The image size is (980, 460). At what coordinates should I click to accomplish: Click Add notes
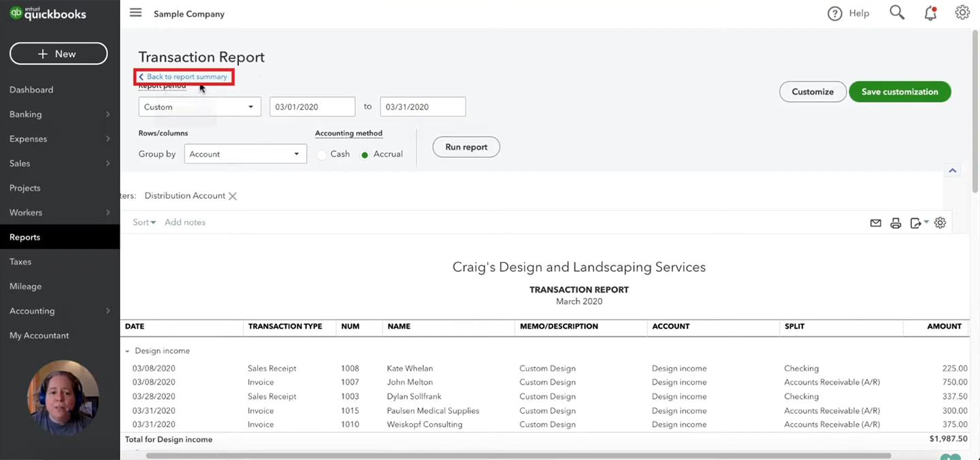[x=185, y=223]
